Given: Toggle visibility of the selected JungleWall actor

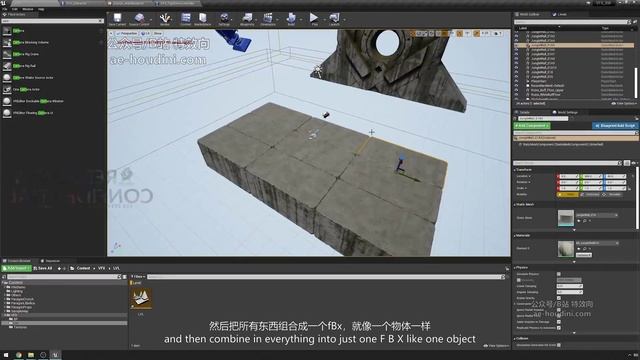Looking at the screenshot, I should [x=516, y=45].
